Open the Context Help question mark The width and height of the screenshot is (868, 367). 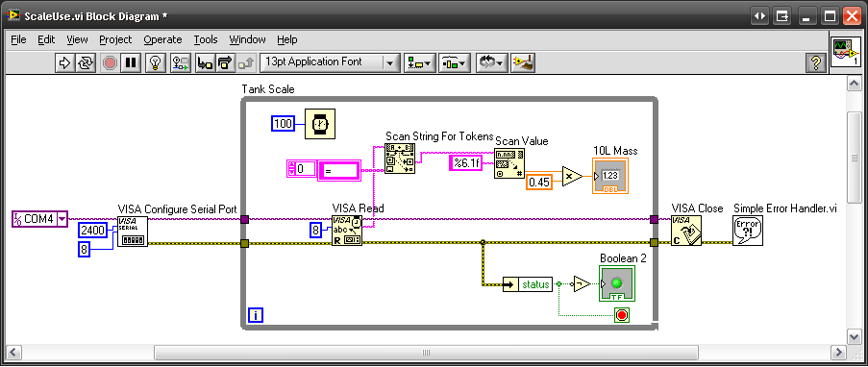pyautogui.click(x=815, y=62)
